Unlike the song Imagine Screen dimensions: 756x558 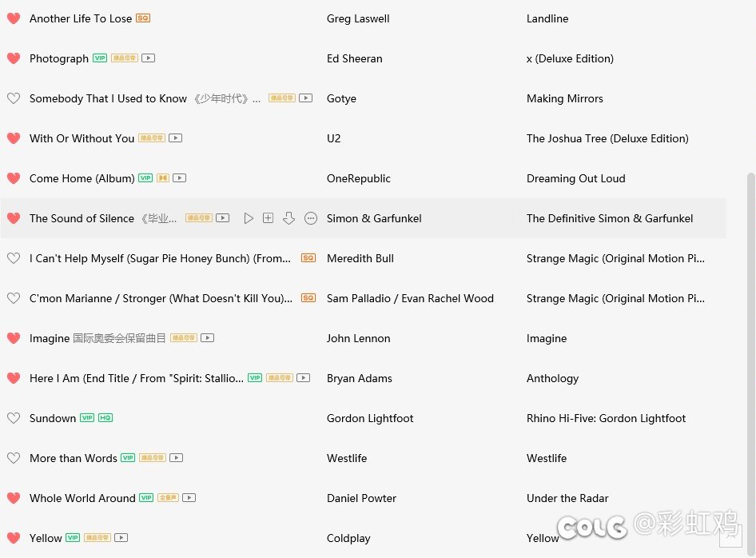pyautogui.click(x=14, y=338)
